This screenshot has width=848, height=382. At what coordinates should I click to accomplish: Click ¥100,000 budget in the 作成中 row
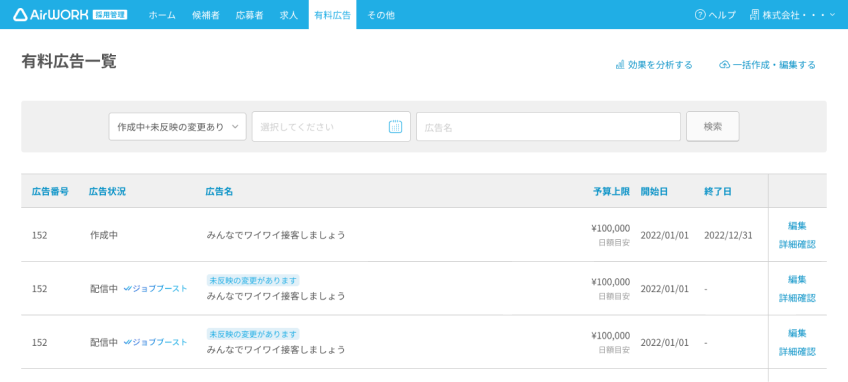(611, 228)
